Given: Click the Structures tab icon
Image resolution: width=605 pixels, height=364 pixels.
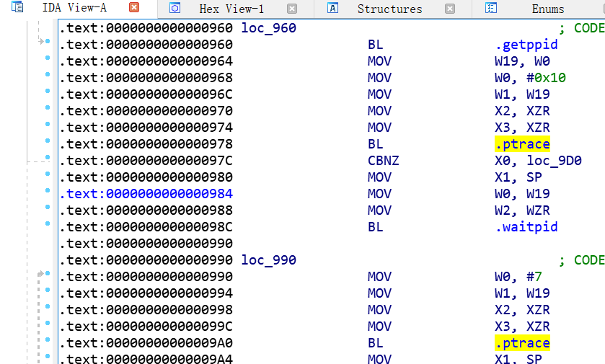Looking at the screenshot, I should click(332, 8).
